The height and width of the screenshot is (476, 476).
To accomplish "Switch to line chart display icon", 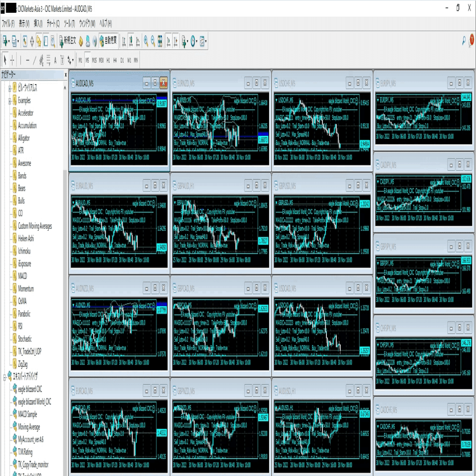I will [138, 41].
